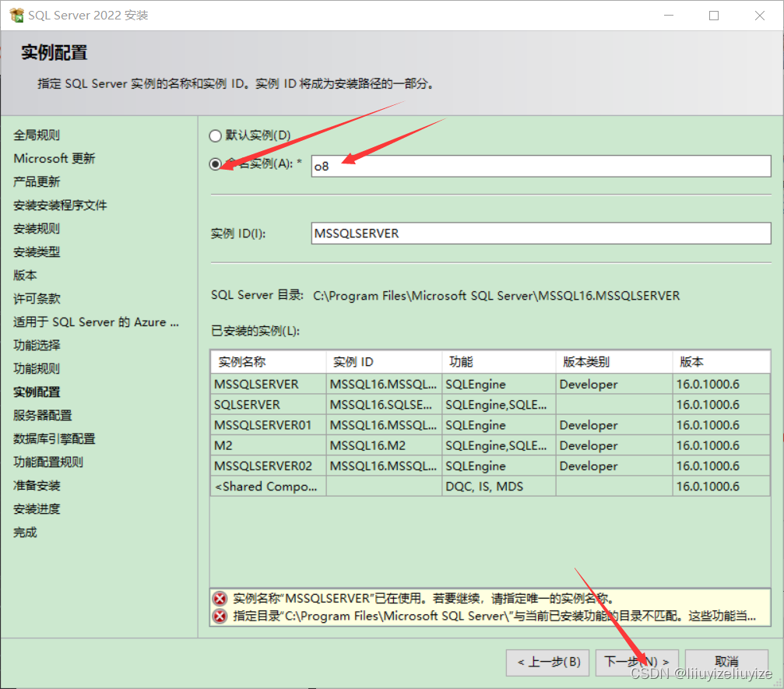
Task: Click the DQC, IS, MDS feature cell
Action: 499,487
